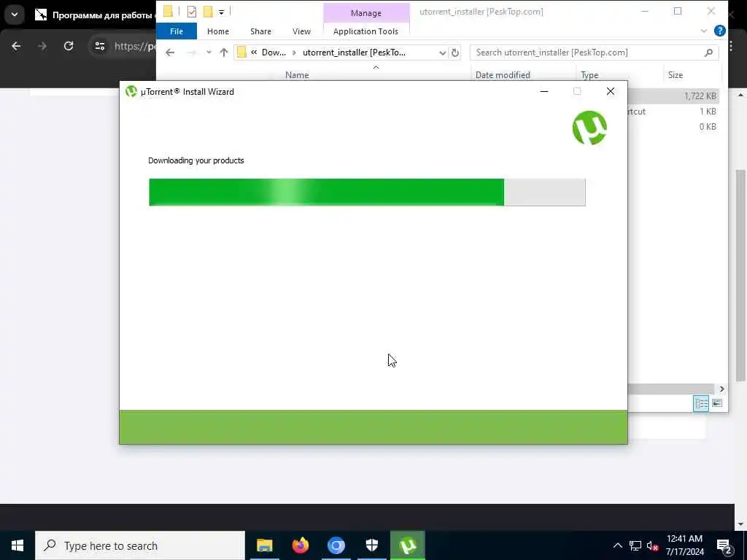Go up one folder level in Explorer
Viewport: 747px width, 560px height.
(223, 52)
